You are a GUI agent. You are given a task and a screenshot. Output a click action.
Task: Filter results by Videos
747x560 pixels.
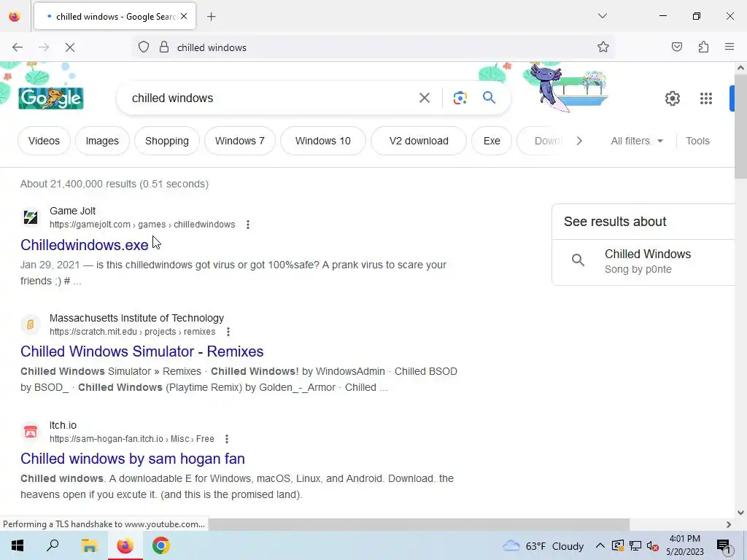tap(44, 141)
